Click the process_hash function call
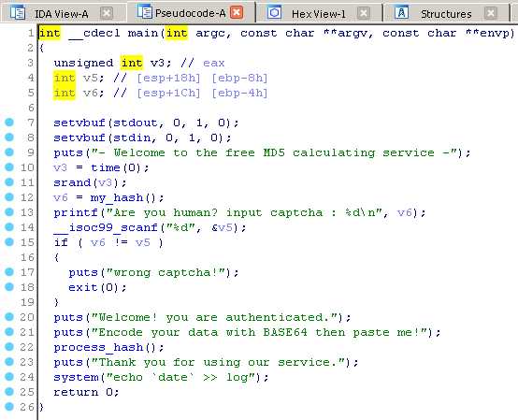Screen dimensions: 518x420 click(x=98, y=347)
